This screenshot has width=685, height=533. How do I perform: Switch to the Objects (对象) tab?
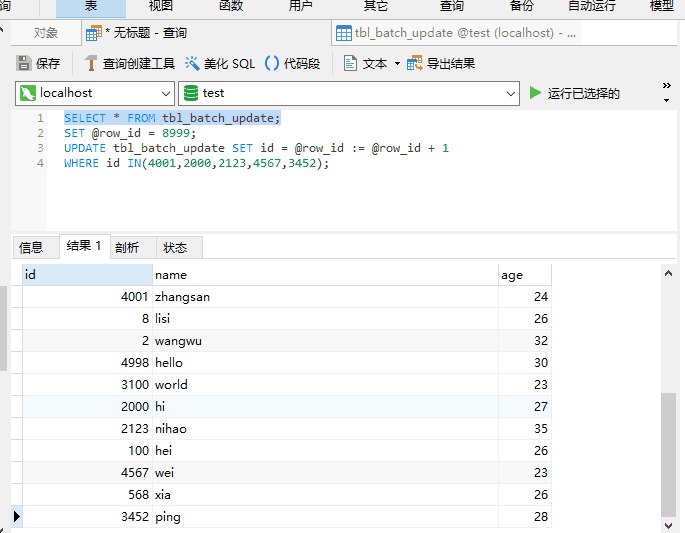tap(46, 33)
